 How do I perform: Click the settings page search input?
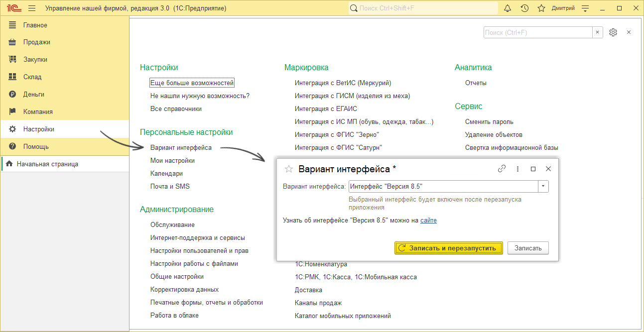[538, 32]
